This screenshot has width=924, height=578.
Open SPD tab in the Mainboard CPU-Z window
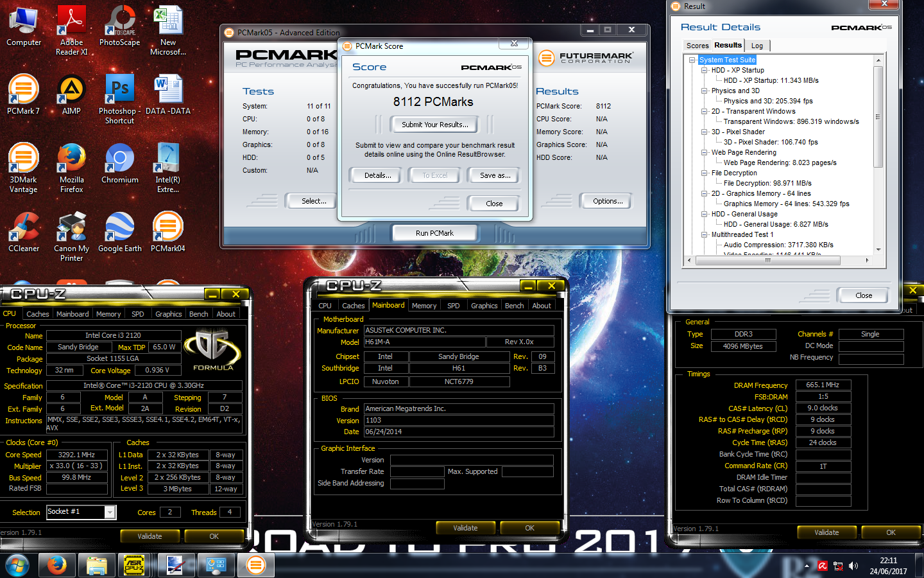coord(453,306)
